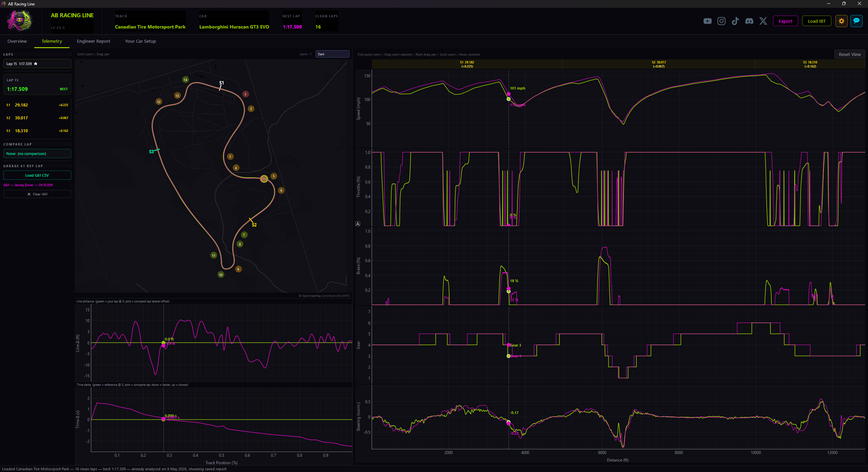Open settings via the orange gear icon
The width and height of the screenshot is (868, 472).
pyautogui.click(x=842, y=21)
